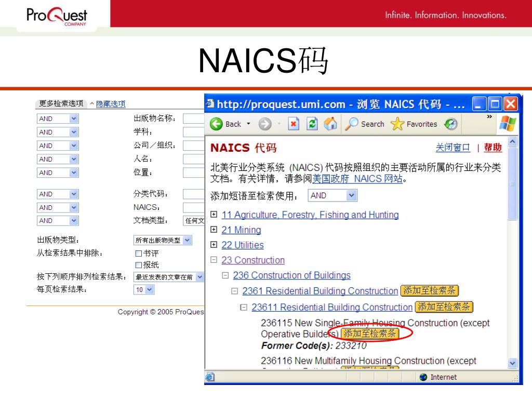Collapse the 23 Construction node
Viewport: 532px width, 399px height.
pos(214,260)
